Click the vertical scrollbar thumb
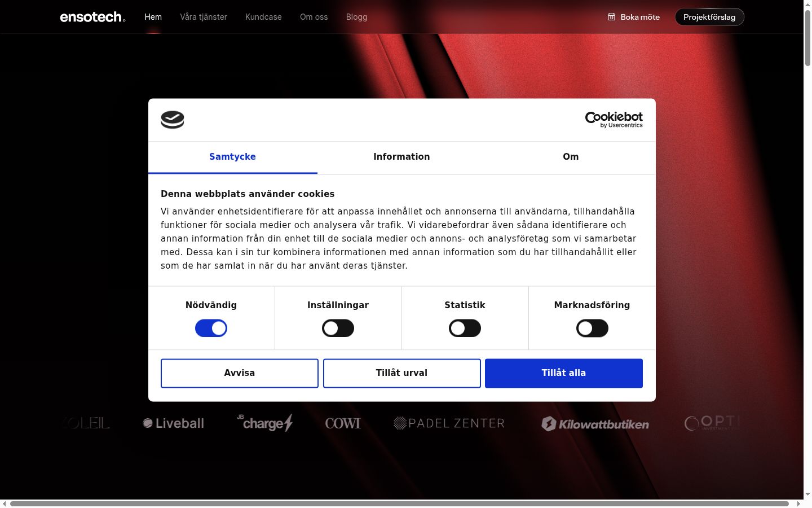The image size is (812, 508). pos(807,38)
